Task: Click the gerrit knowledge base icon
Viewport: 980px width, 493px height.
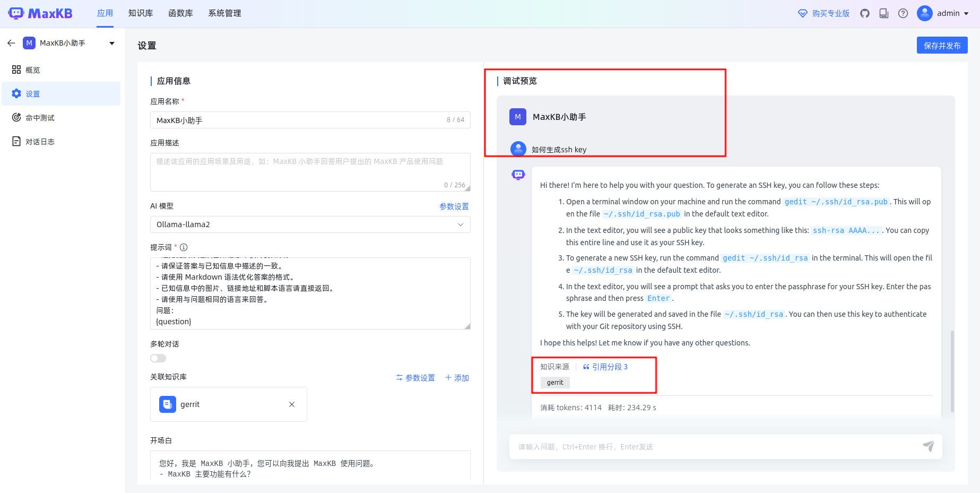Action: pyautogui.click(x=168, y=404)
